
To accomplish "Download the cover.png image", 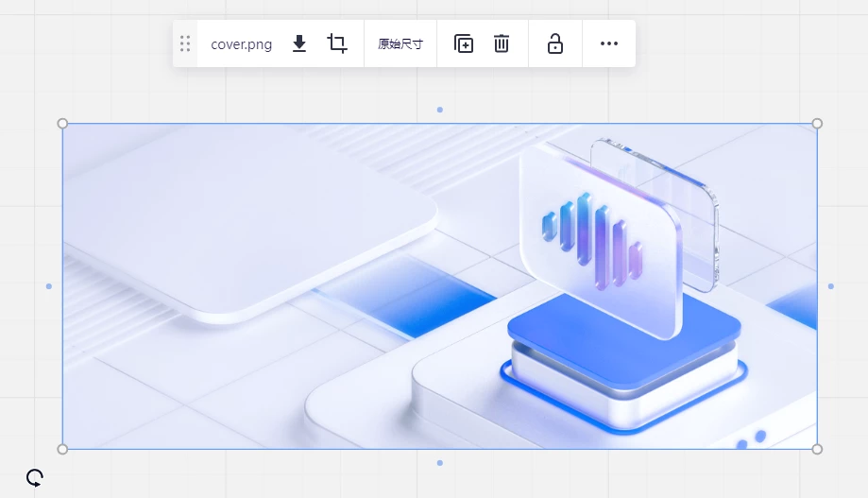I will (299, 43).
